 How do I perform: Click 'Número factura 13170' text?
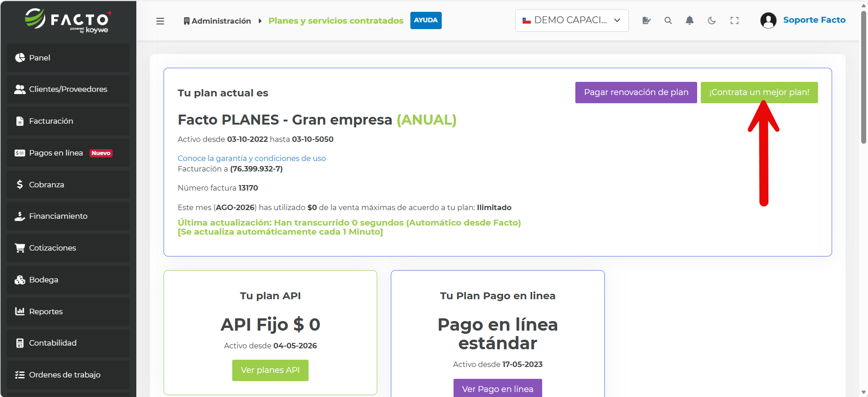click(218, 188)
